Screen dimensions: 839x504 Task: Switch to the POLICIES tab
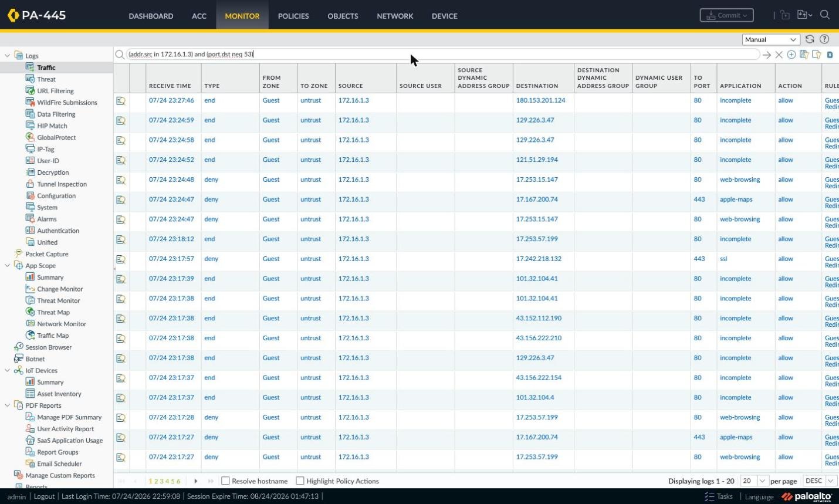293,16
